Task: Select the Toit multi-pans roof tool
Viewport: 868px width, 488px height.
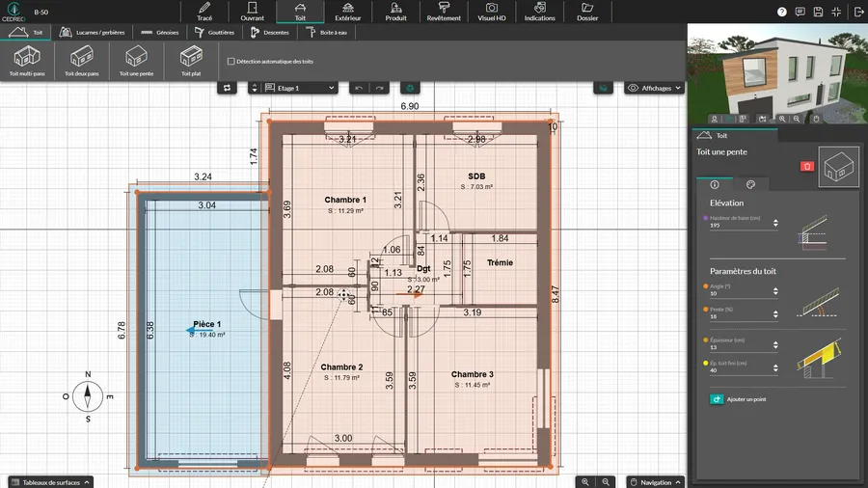Action: click(26, 60)
